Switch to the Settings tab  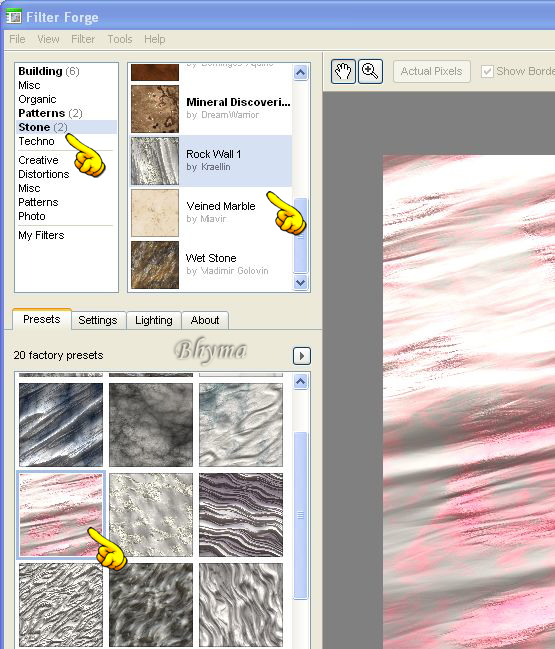98,320
